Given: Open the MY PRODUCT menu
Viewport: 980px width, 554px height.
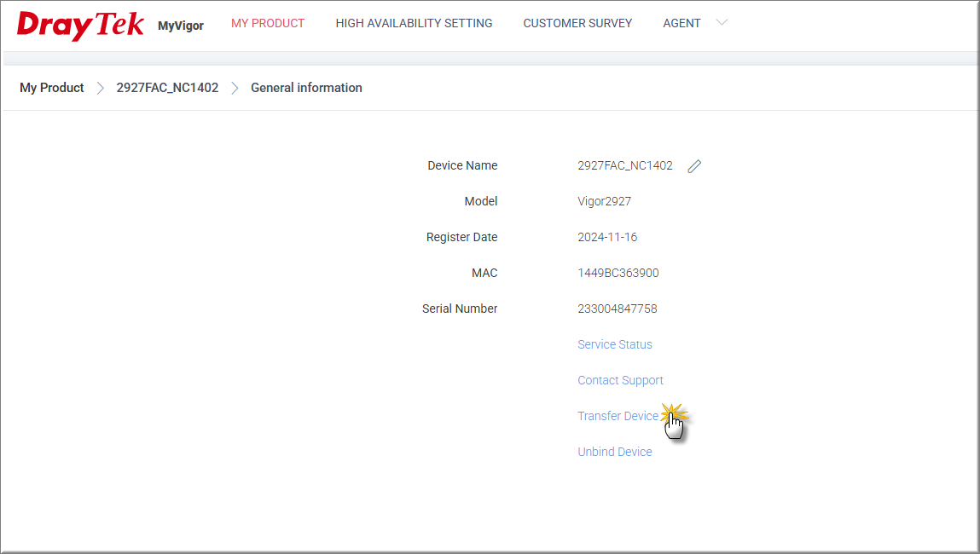Looking at the screenshot, I should [268, 23].
